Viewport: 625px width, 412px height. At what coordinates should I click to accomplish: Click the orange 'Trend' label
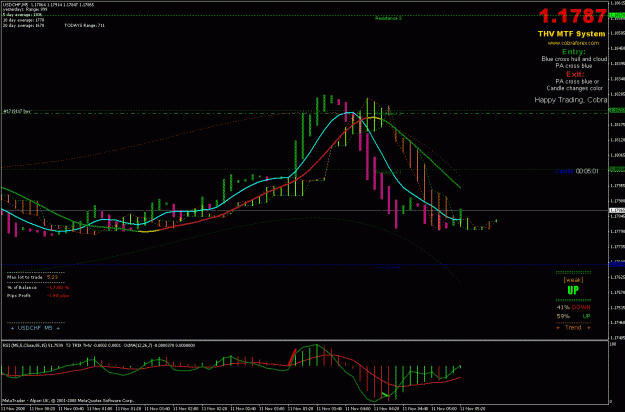tap(573, 327)
